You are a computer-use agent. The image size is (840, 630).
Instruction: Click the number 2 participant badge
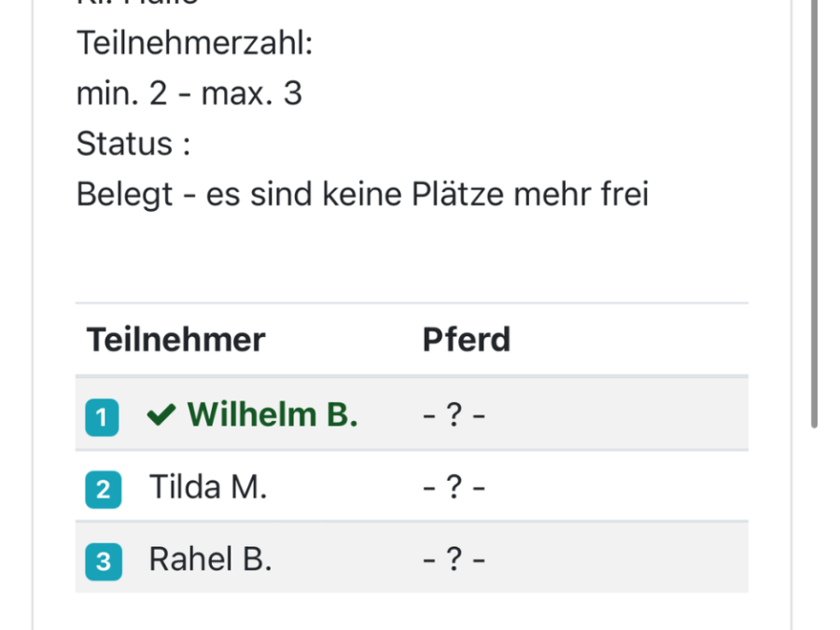click(103, 489)
